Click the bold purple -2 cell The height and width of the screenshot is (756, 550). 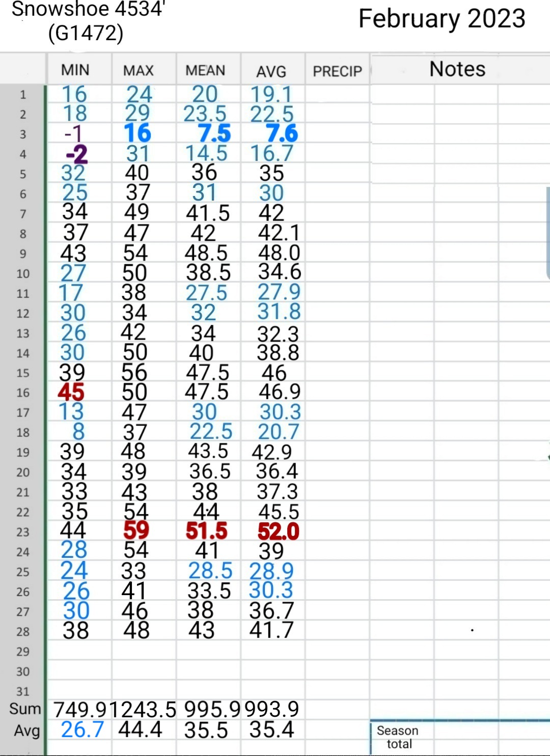[76, 153]
